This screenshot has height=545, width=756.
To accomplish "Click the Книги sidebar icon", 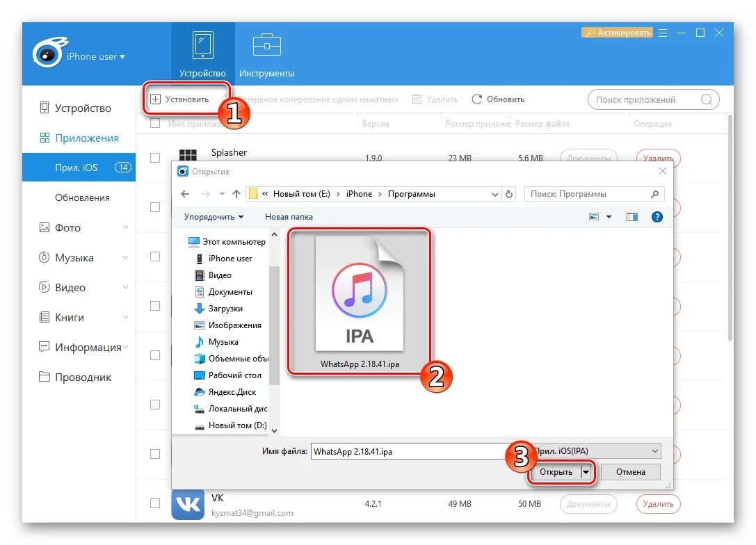I will (x=44, y=317).
